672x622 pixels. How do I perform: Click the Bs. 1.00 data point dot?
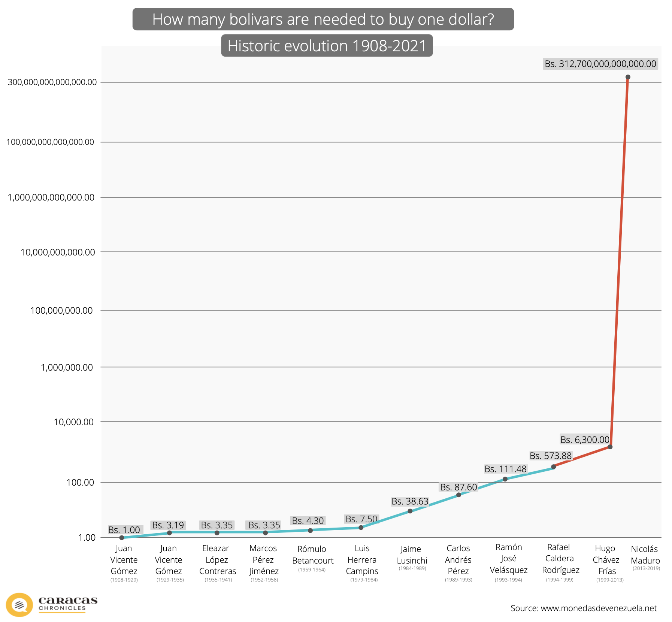coord(122,537)
